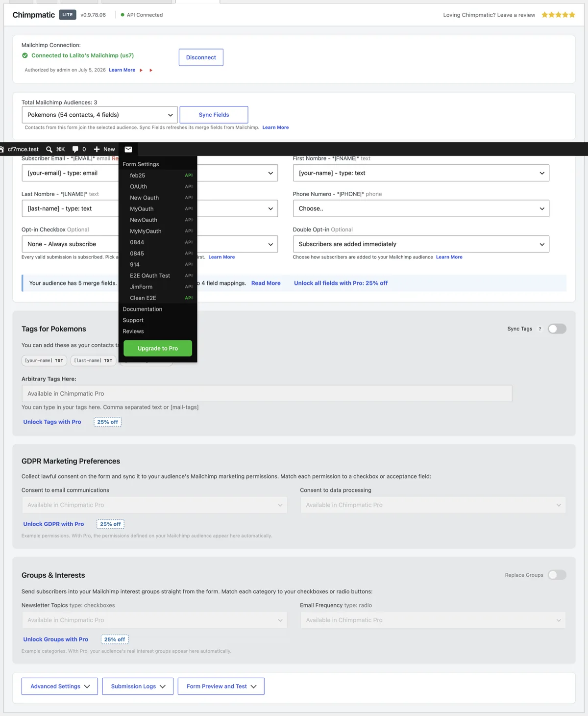
Task: Click the second red arrow after Learn More
Action: coord(151,70)
